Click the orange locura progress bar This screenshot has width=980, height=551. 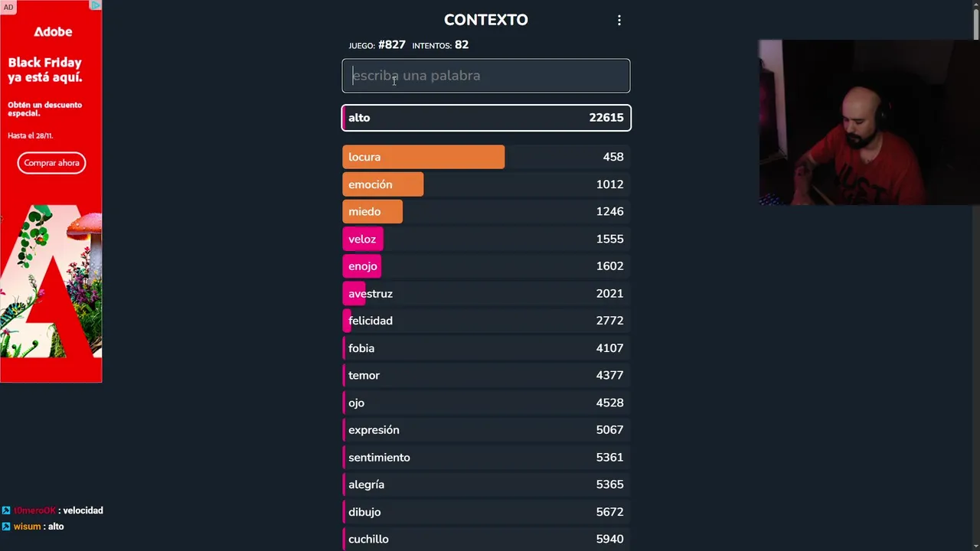pos(423,157)
